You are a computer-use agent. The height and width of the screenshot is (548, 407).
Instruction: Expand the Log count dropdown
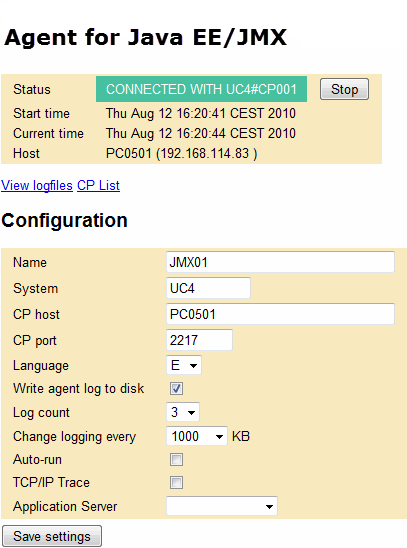click(x=183, y=412)
